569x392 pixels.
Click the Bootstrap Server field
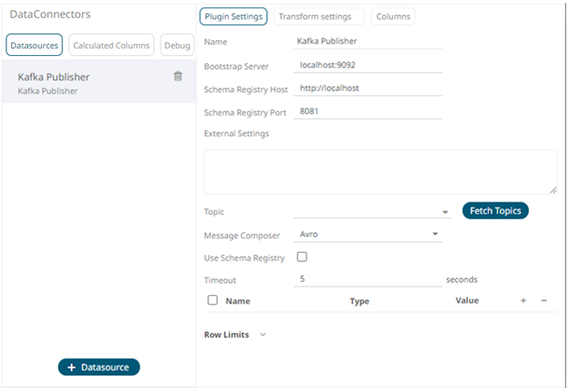tap(367, 66)
